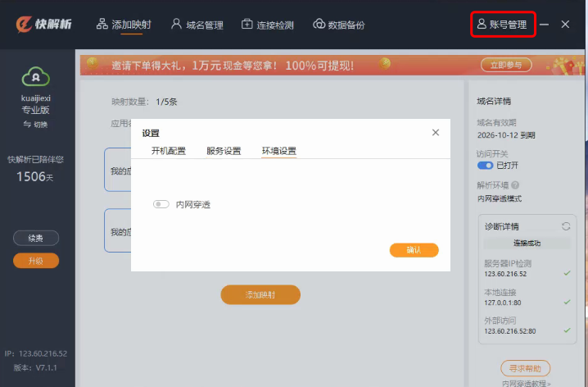Click the 寻求帮助 help button
The height and width of the screenshot is (387, 588).
coord(525,368)
